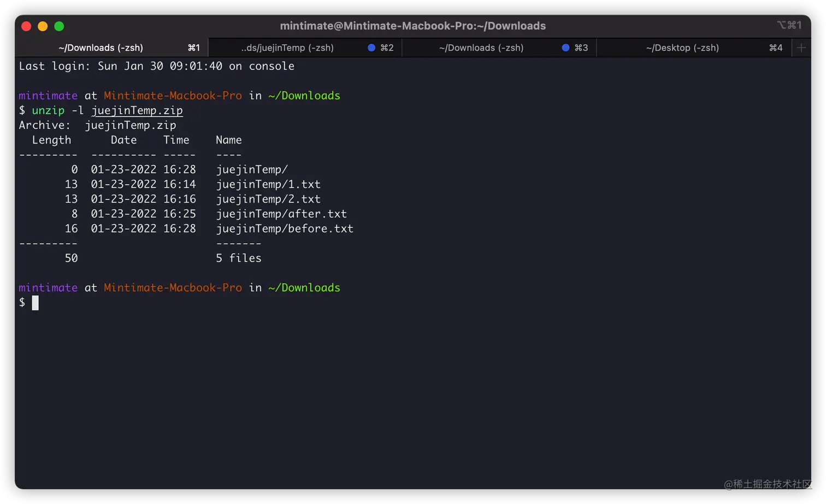Switch to the ~/Downloads (-zsh) tab with ⌘3
Viewport: 826px width, 504px height.
[499, 48]
